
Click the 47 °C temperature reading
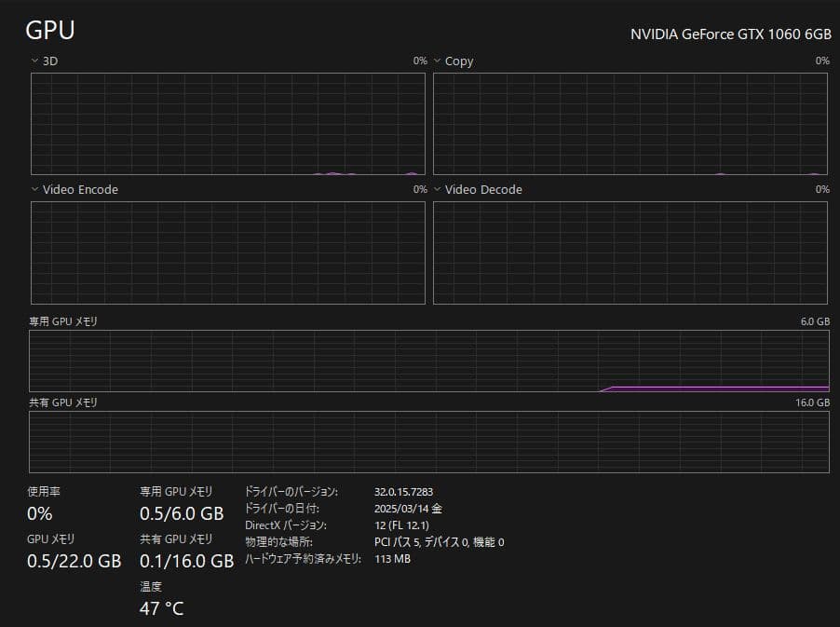[160, 607]
